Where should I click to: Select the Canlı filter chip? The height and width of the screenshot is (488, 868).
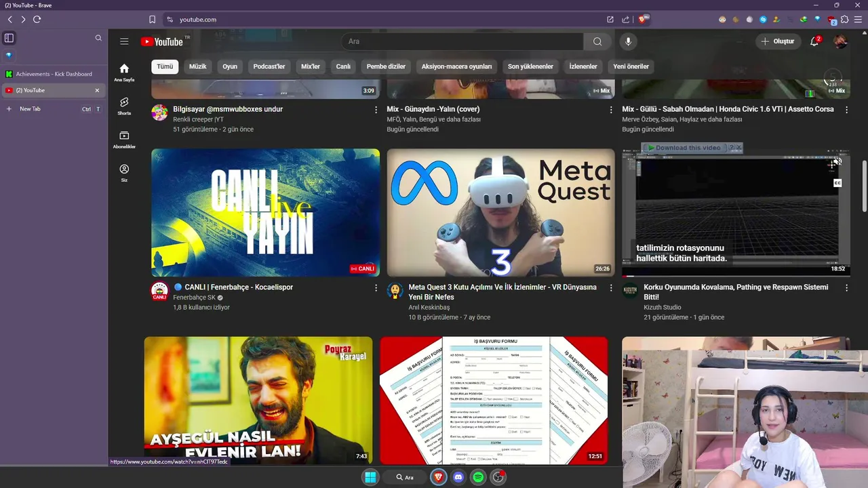343,66
